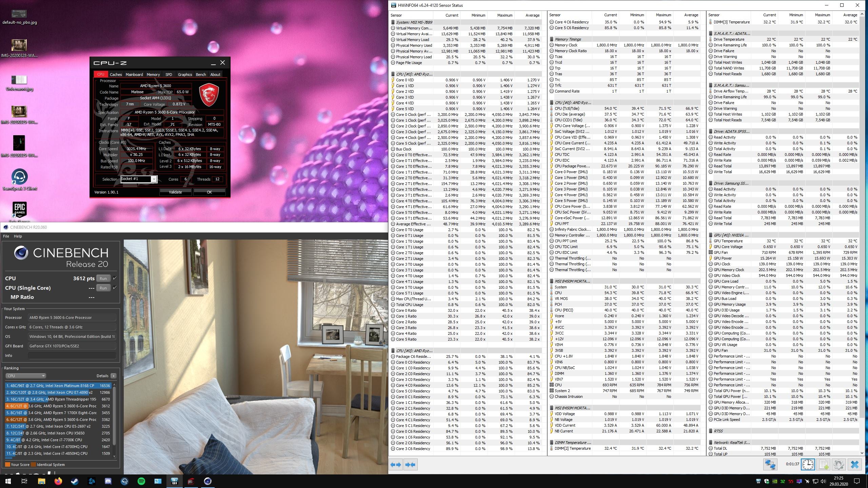
Task: Switch to CPU-Z SPD tab
Action: [169, 74]
